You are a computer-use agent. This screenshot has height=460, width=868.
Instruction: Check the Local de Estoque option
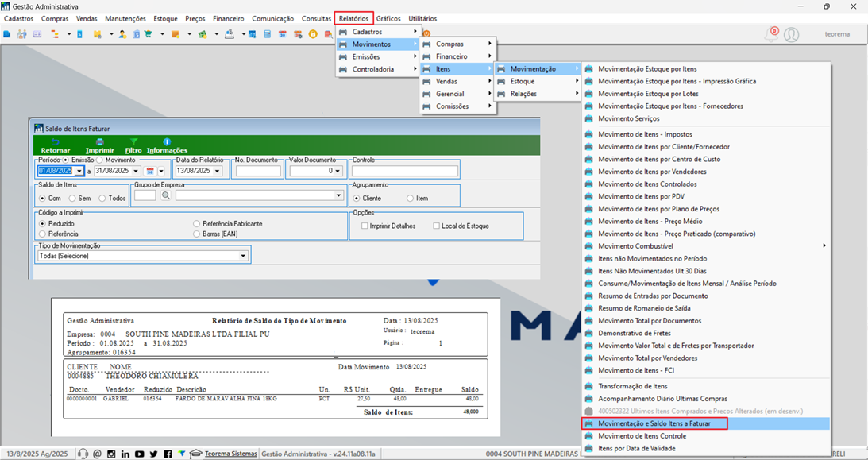(x=436, y=226)
